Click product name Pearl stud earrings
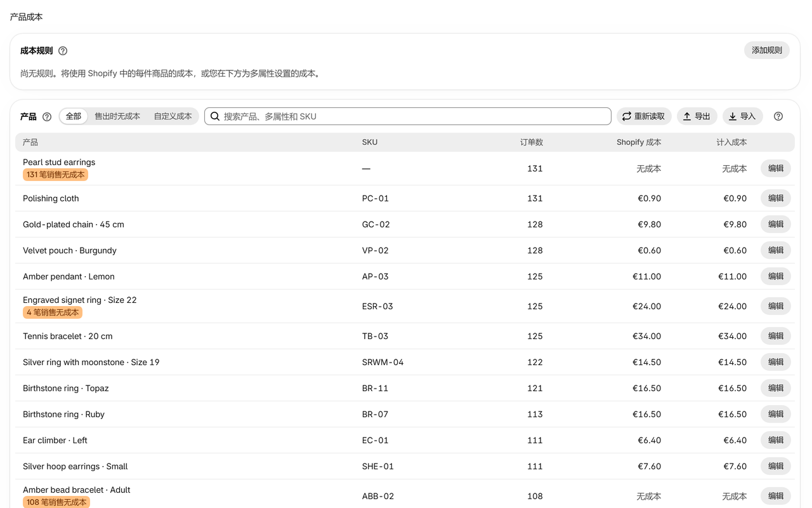This screenshot has width=812, height=508. pos(59,162)
